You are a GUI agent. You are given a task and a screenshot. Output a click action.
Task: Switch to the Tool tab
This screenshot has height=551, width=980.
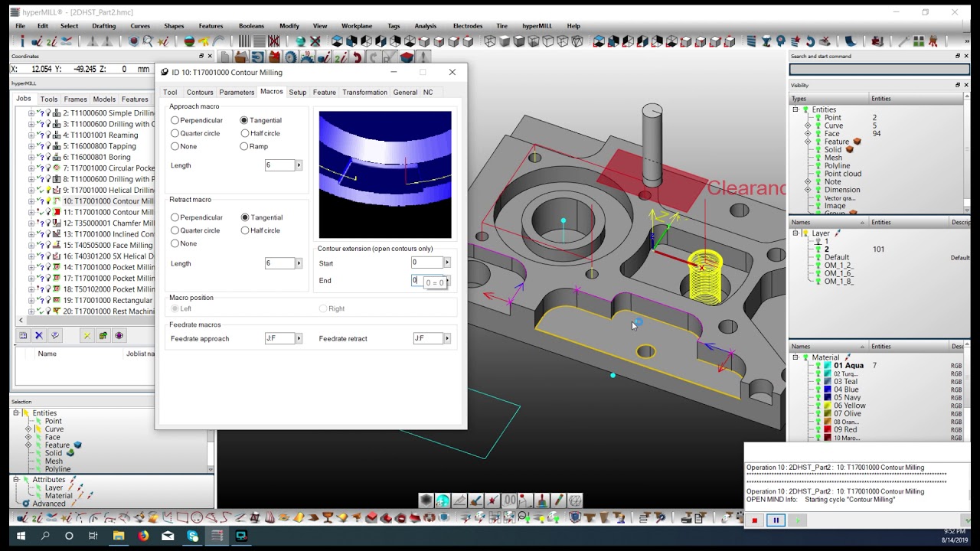170,92
